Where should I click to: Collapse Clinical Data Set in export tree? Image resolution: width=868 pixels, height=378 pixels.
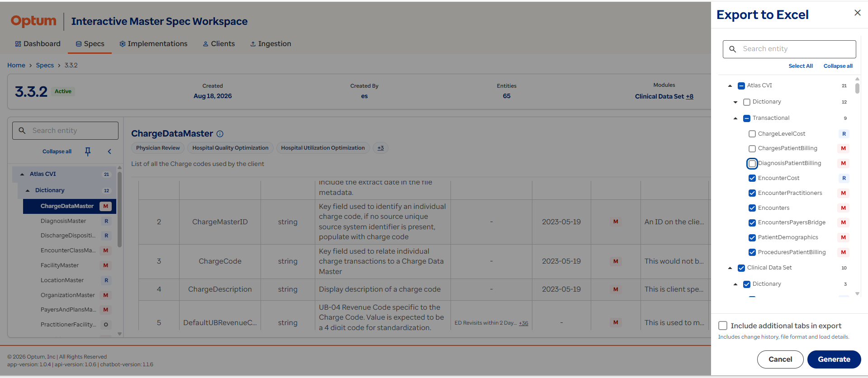(x=730, y=268)
